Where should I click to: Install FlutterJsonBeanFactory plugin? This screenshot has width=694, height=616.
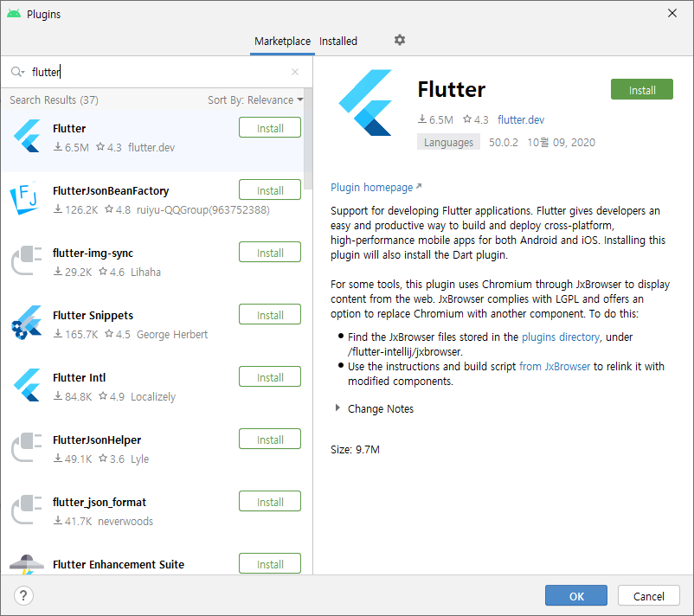pyautogui.click(x=270, y=190)
